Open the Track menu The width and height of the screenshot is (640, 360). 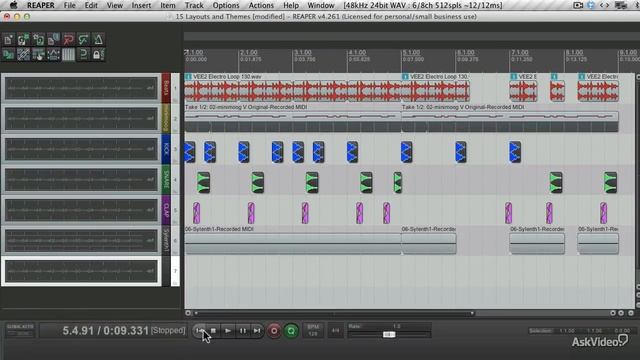(194, 5)
